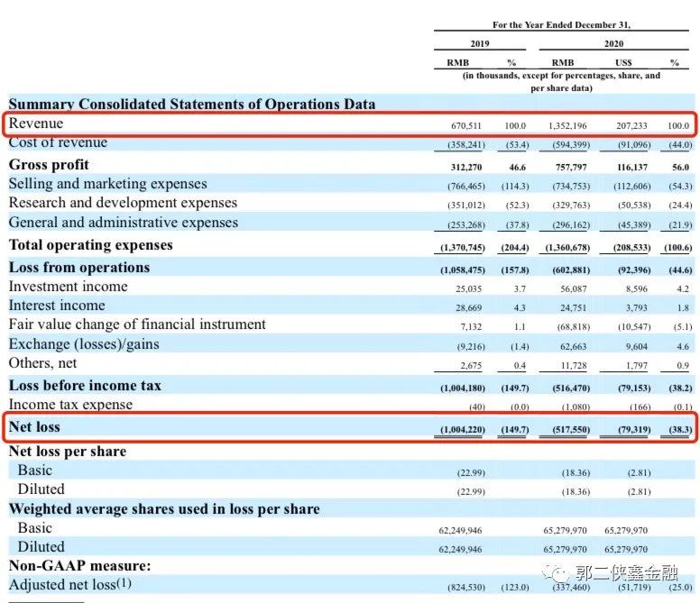Click 'Investment income' row label
The width and height of the screenshot is (700, 603).
[x=69, y=287]
